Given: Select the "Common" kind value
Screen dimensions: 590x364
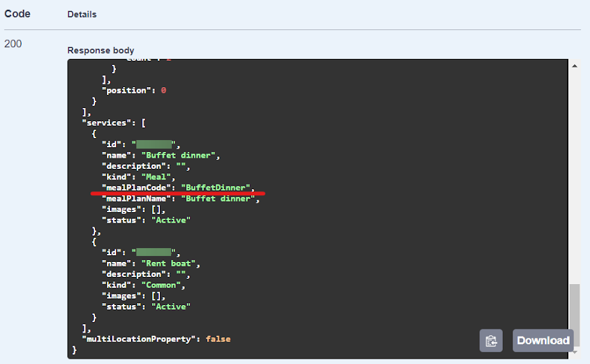Looking at the screenshot, I should (161, 285).
